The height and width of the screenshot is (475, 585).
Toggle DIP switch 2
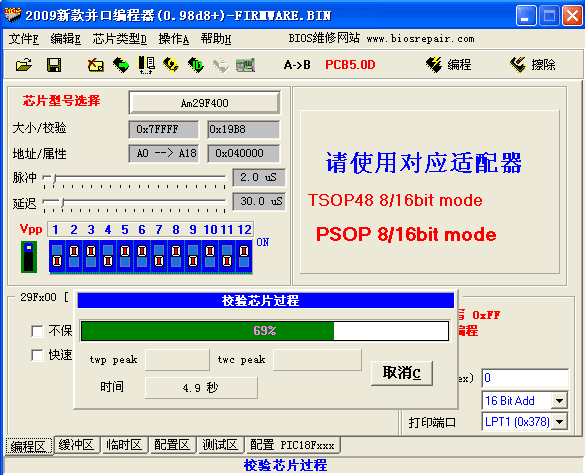tap(74, 256)
